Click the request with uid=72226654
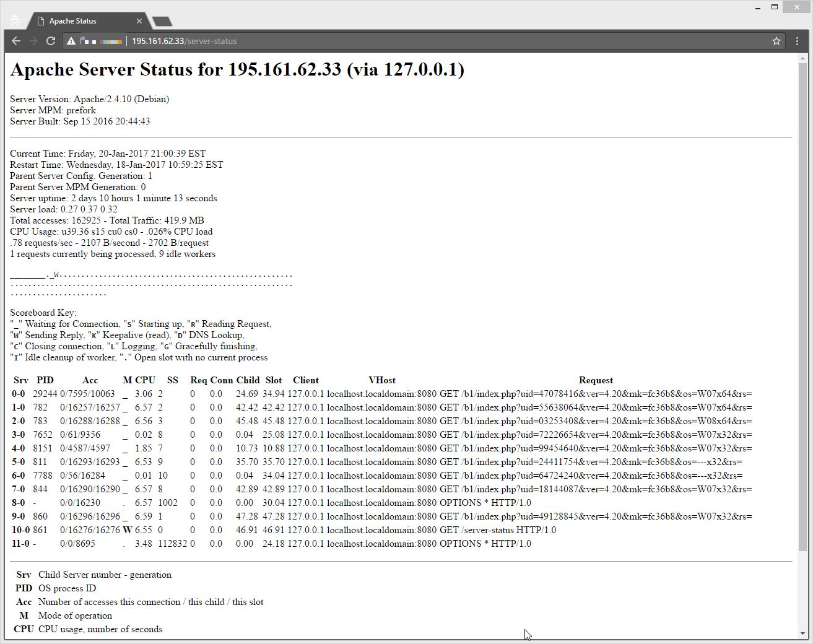This screenshot has height=644, width=813. tap(596, 435)
